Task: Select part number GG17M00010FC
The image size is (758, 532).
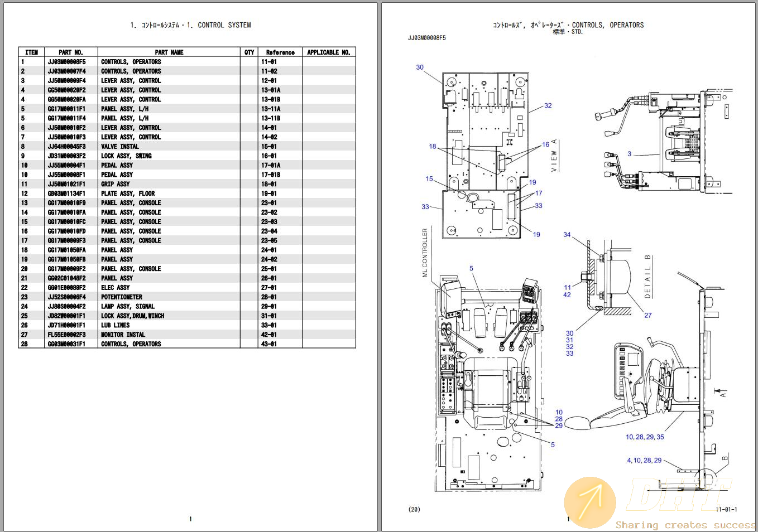Action: [66, 222]
